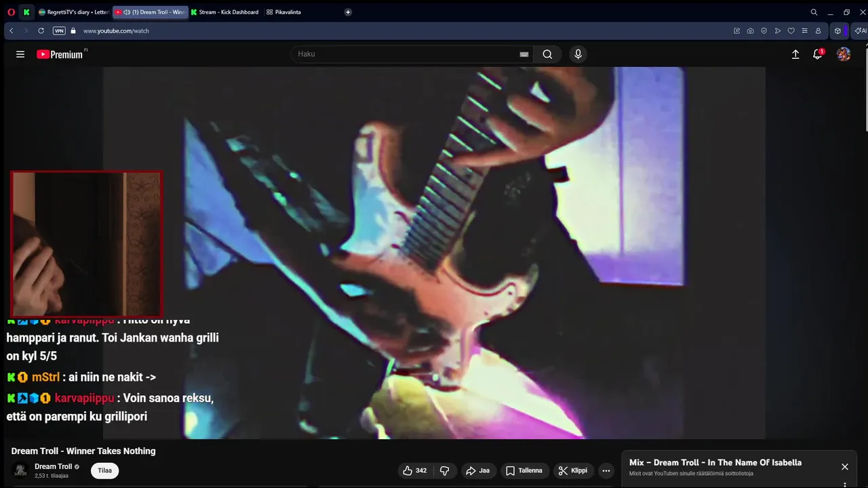Click the webcam overlay thumbnail
This screenshot has width=868, height=488.
click(x=86, y=243)
